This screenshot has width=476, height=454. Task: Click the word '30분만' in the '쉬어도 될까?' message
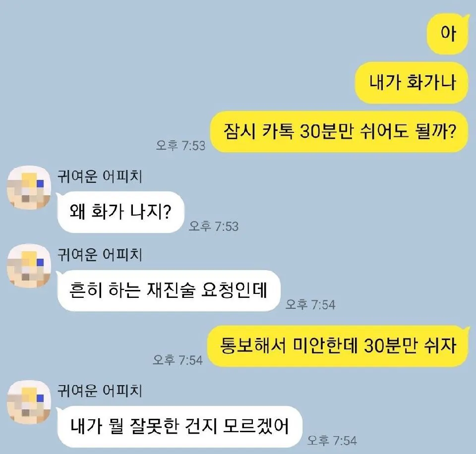(x=327, y=132)
